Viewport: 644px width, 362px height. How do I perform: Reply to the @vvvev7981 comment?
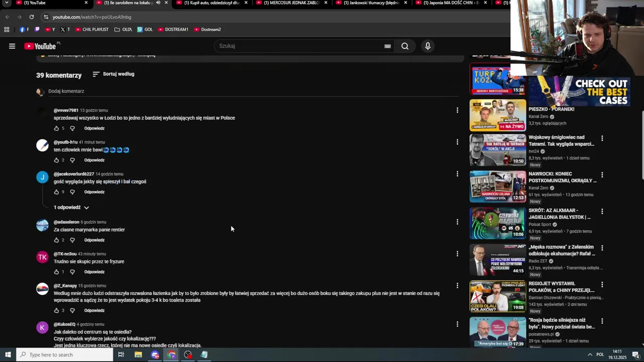click(x=94, y=128)
